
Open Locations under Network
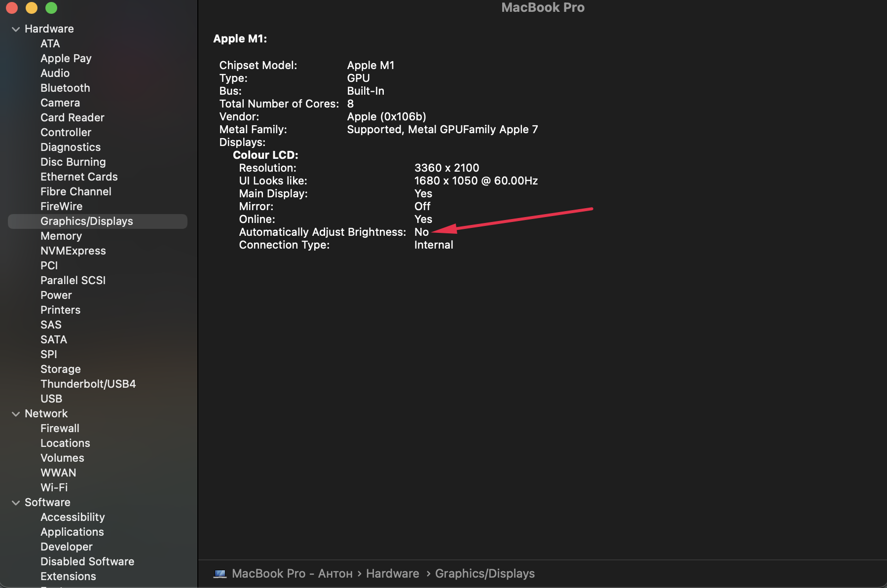tap(65, 443)
